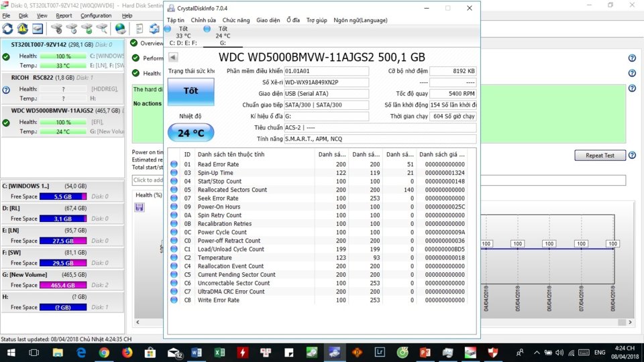Screen dimensions: 644x362
Task: Select the RICOH R5C822 disk entry
Action: click(x=62, y=88)
